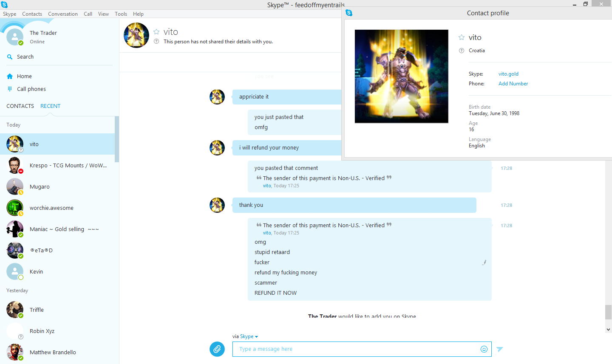The image size is (612, 364).
Task: Click the question mark icon beside Croatia
Action: tap(462, 51)
